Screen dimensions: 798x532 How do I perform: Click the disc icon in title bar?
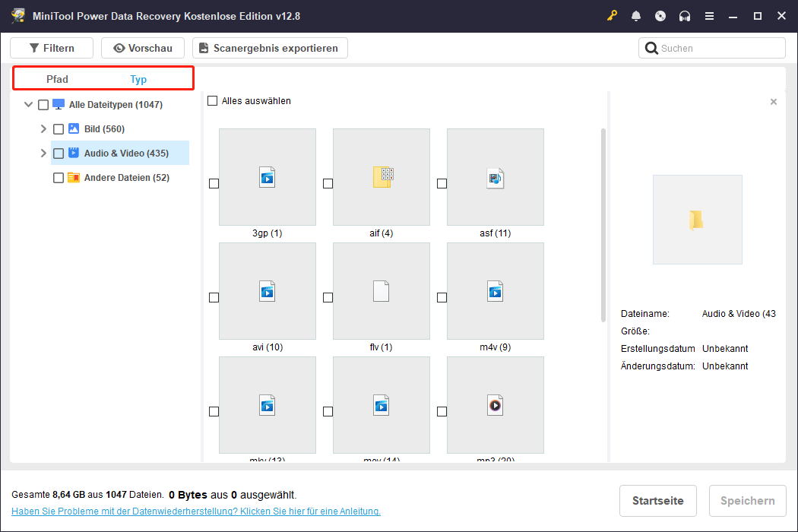[660, 16]
